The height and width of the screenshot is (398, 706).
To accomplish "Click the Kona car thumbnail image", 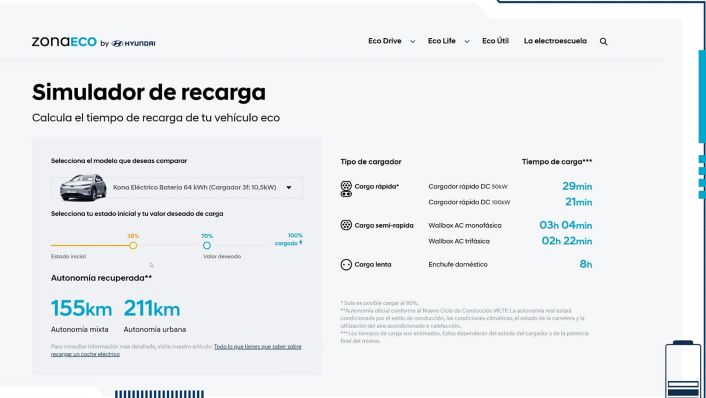I will click(x=83, y=187).
